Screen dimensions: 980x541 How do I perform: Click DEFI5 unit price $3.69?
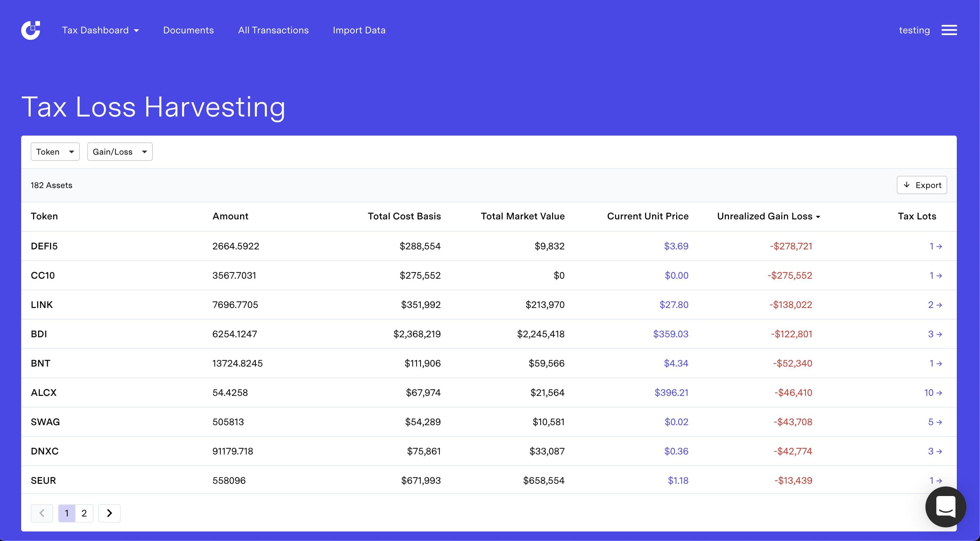point(676,246)
